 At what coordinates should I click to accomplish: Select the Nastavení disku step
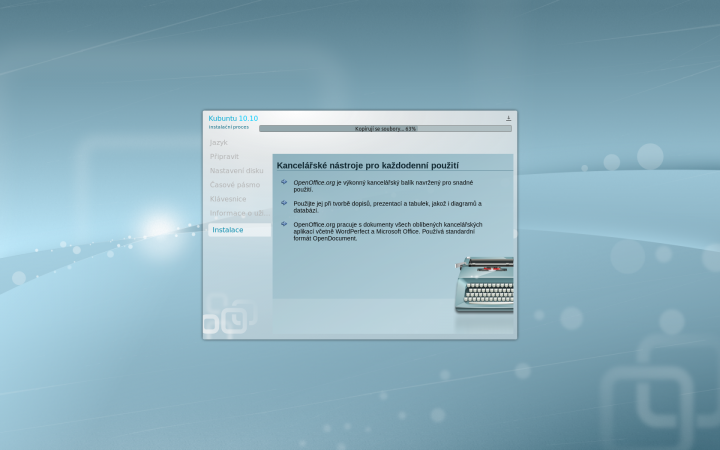(236, 171)
